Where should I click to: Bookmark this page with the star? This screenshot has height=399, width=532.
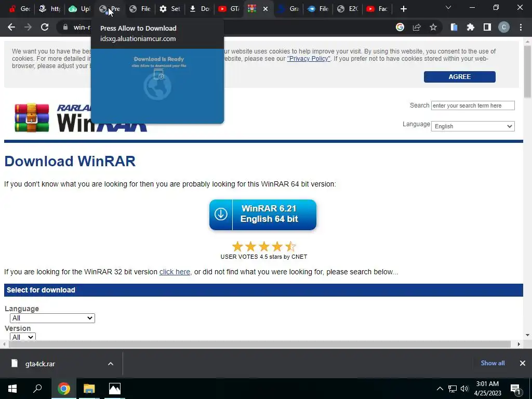433,27
